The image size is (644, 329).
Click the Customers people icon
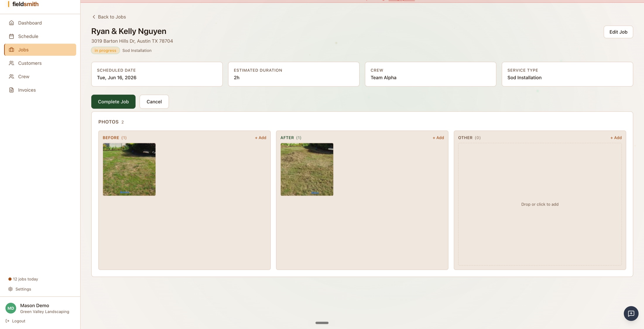click(11, 63)
